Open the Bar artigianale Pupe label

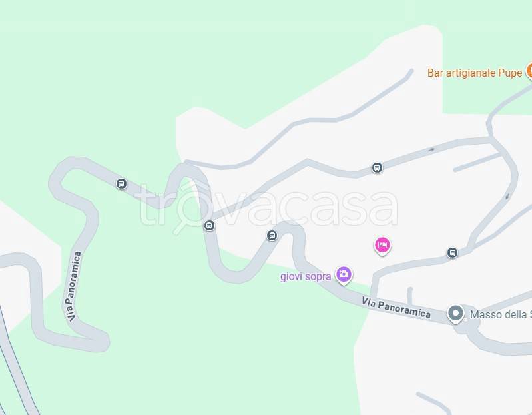coord(475,73)
